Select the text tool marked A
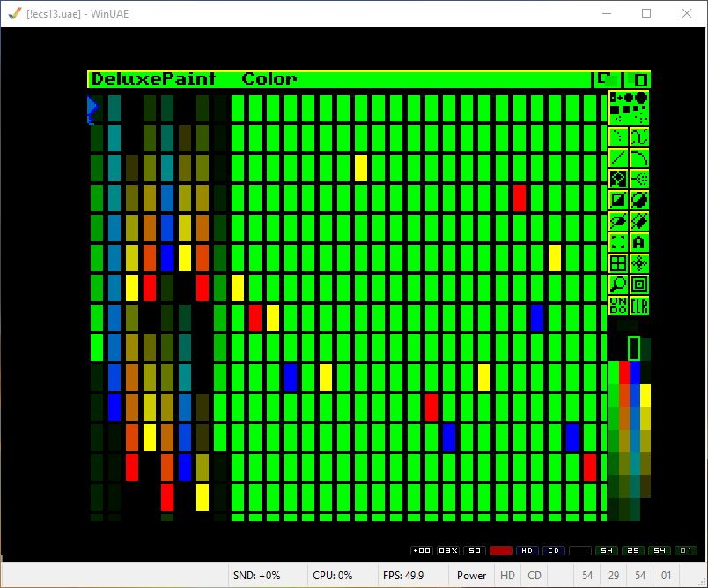 (639, 242)
